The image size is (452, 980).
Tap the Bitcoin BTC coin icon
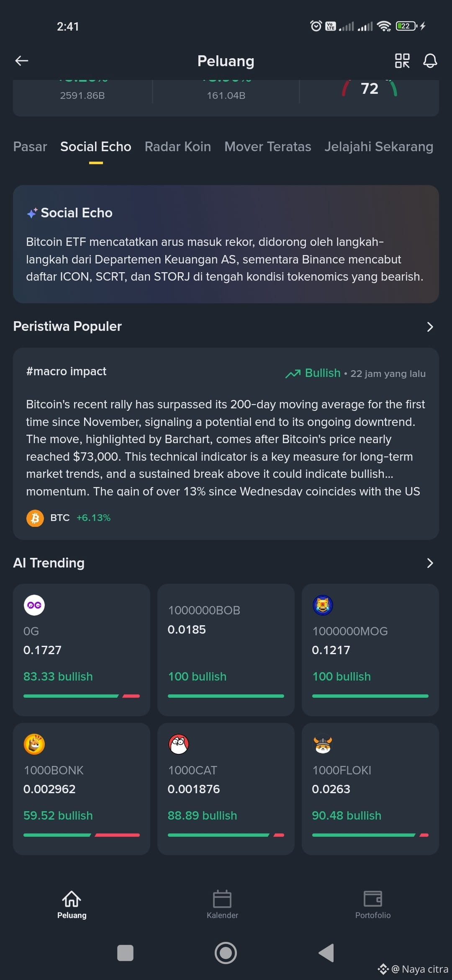click(35, 518)
